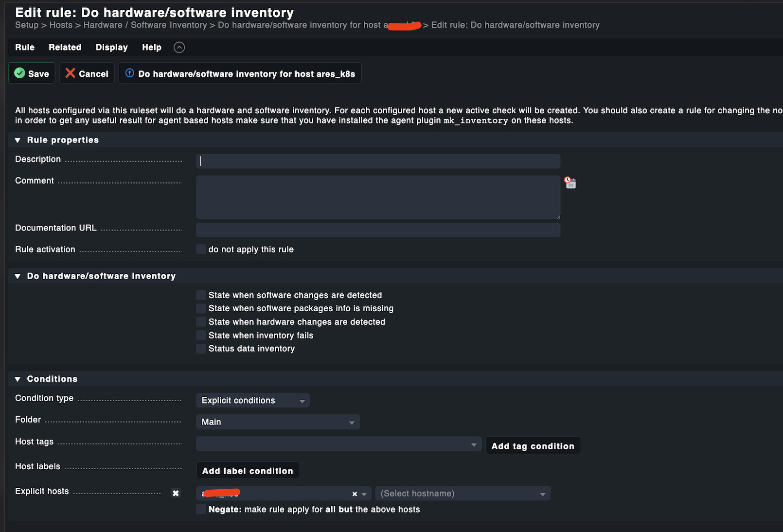Open the Select hostname dropdown
This screenshot has height=532, width=783.
(463, 494)
